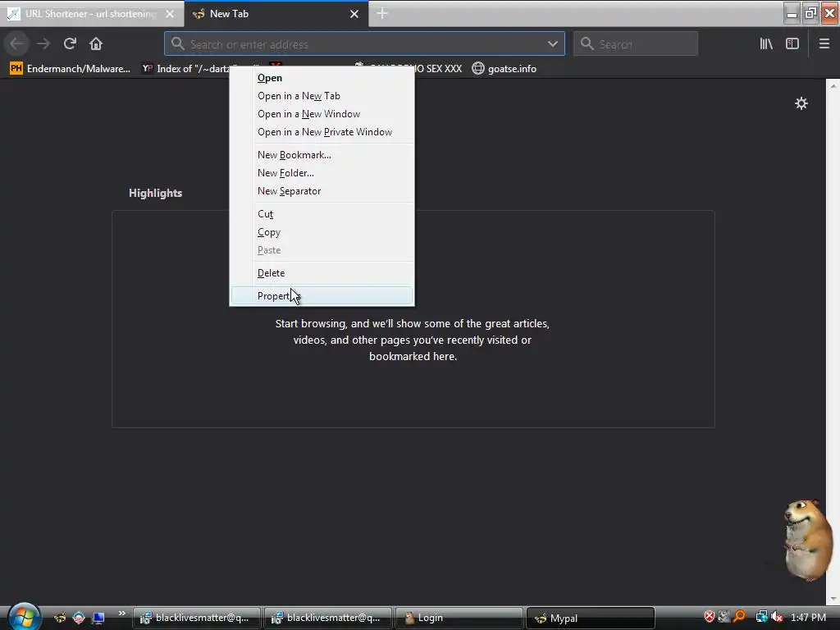This screenshot has height=630, width=840.
Task: Click Show Desktop quick launch icon
Action: [x=98, y=618]
